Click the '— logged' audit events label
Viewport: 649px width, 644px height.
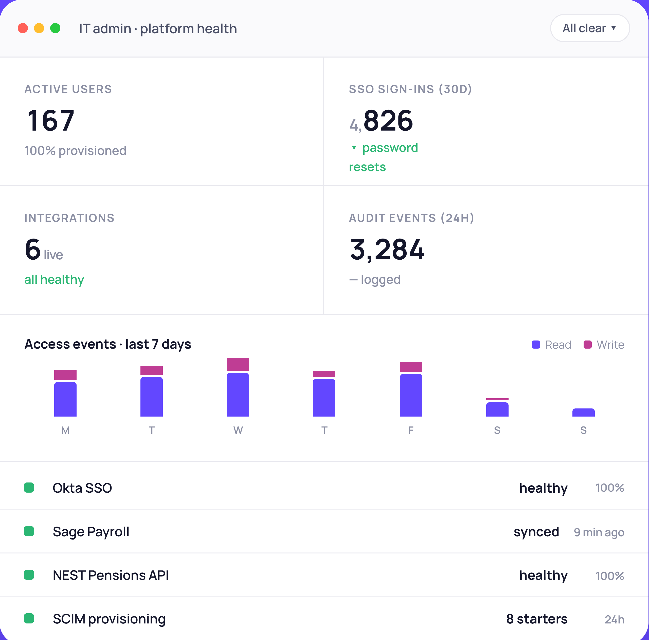coord(375,279)
